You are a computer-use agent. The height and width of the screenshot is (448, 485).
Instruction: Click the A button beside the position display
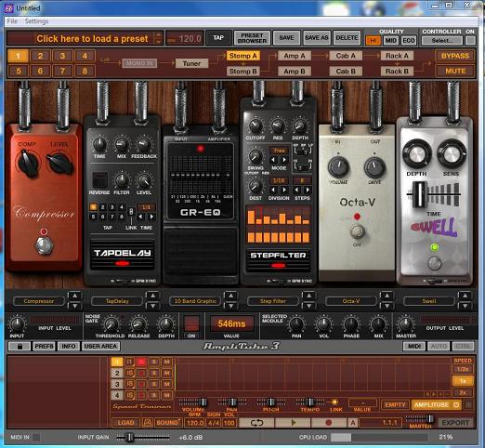point(352,423)
